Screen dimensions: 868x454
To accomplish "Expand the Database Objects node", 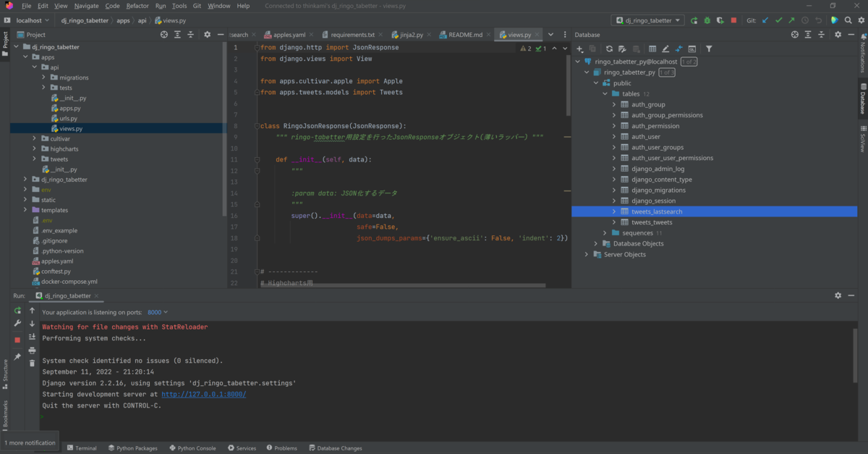I will point(596,243).
